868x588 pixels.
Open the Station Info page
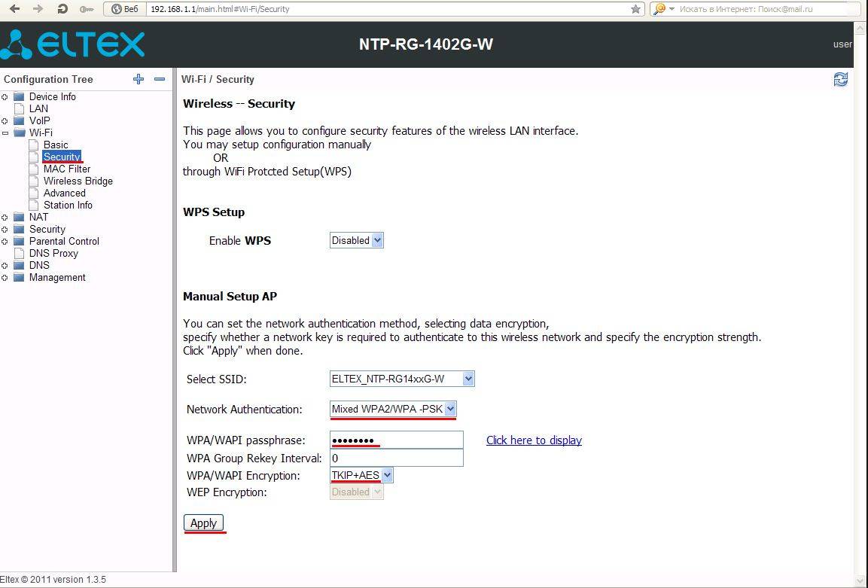pyautogui.click(x=68, y=205)
